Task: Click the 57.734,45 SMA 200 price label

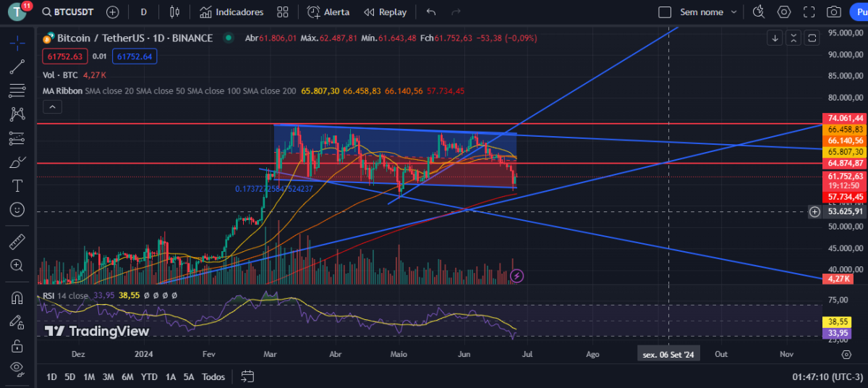Action: pyautogui.click(x=845, y=197)
